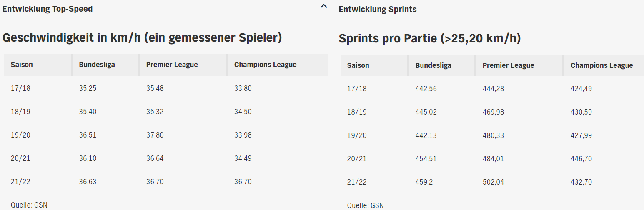Click Premier League header in sprints table
Viewport: 644px width, 210px height.
508,65
